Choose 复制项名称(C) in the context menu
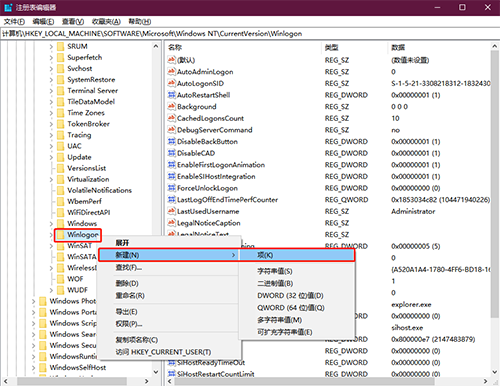 click(169, 340)
